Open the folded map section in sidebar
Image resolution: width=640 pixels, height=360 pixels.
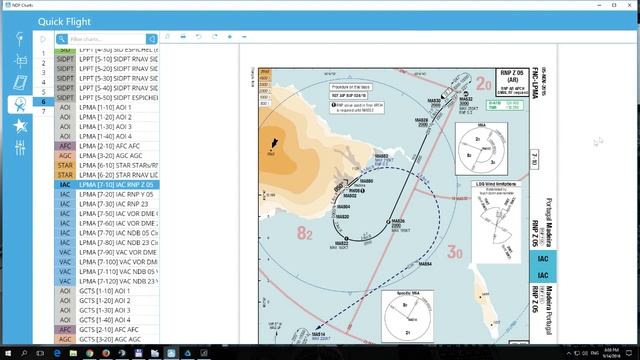pos(20,82)
